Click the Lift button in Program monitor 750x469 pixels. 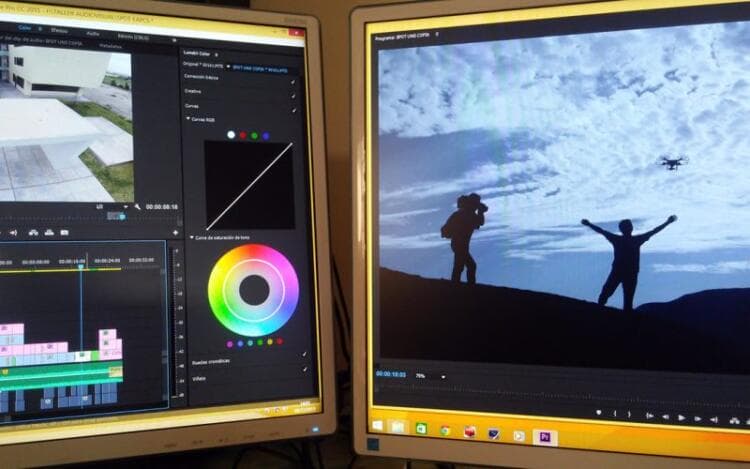tap(735, 421)
